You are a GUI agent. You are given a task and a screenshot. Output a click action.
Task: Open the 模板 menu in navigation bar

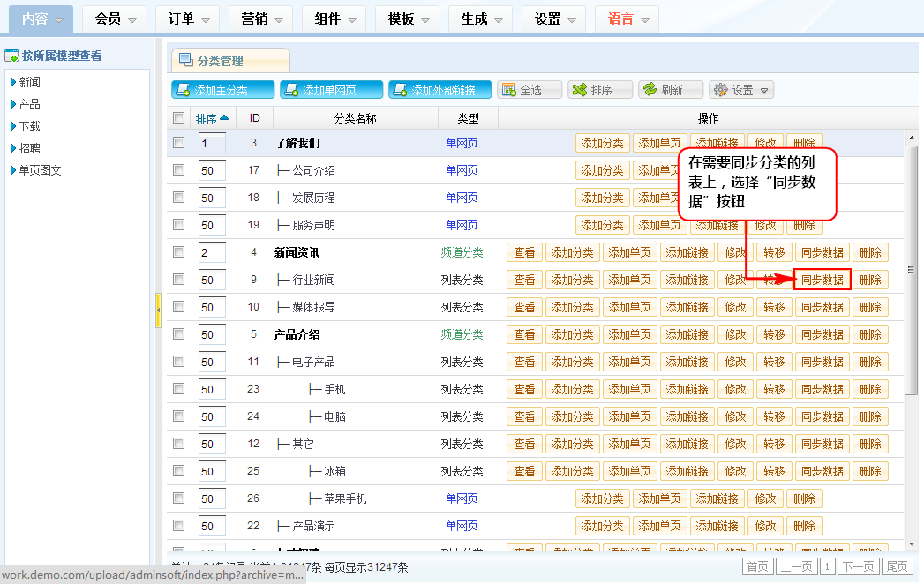tap(409, 19)
